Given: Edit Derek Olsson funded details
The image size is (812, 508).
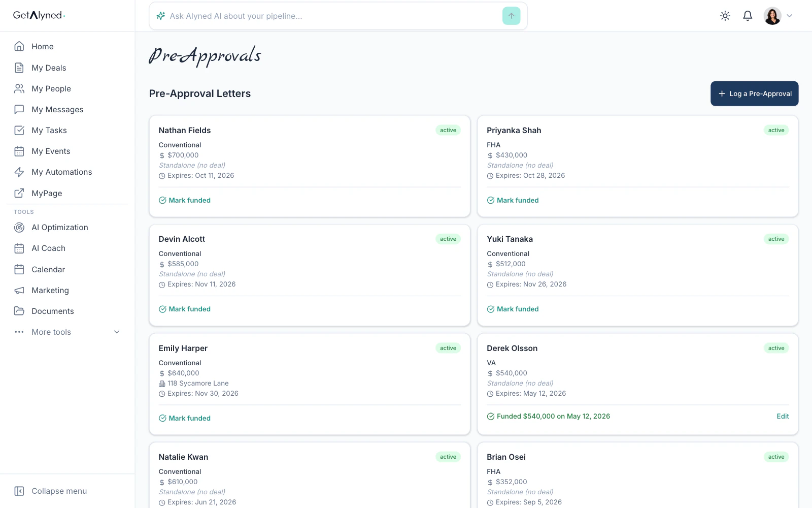Looking at the screenshot, I should (x=783, y=416).
